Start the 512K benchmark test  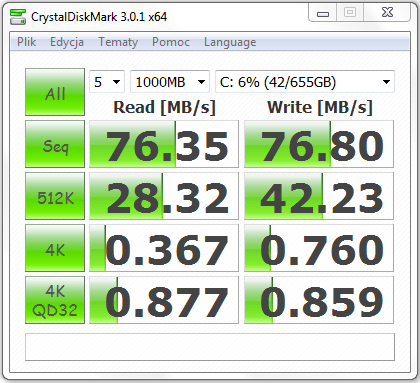55,196
